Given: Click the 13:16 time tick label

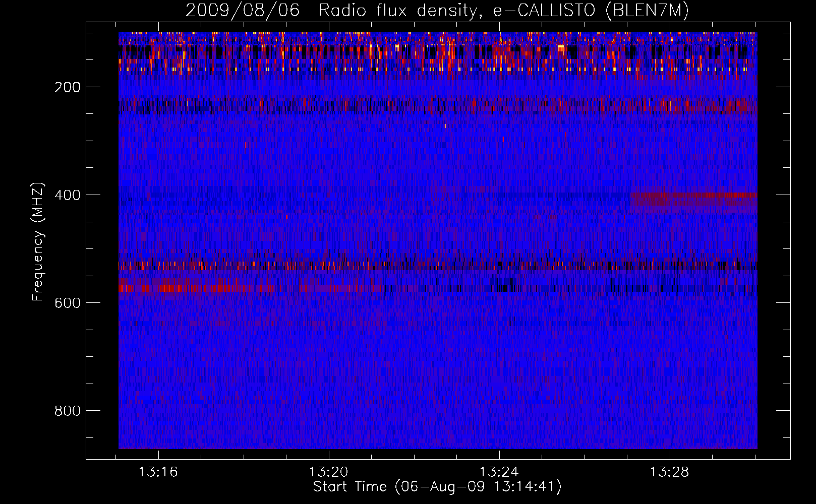Looking at the screenshot, I should tap(158, 472).
